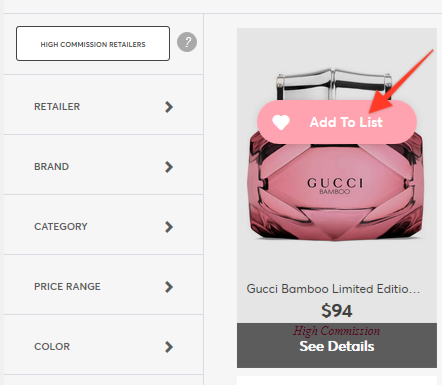Screen dimensions: 442x385
Task: Toggle High Commission Retailers filter
Action: (93, 44)
